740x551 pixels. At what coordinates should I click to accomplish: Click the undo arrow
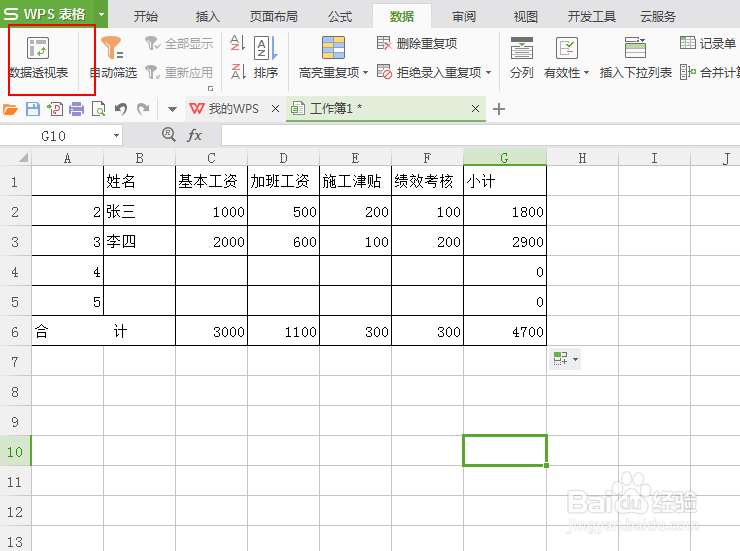[x=121, y=109]
